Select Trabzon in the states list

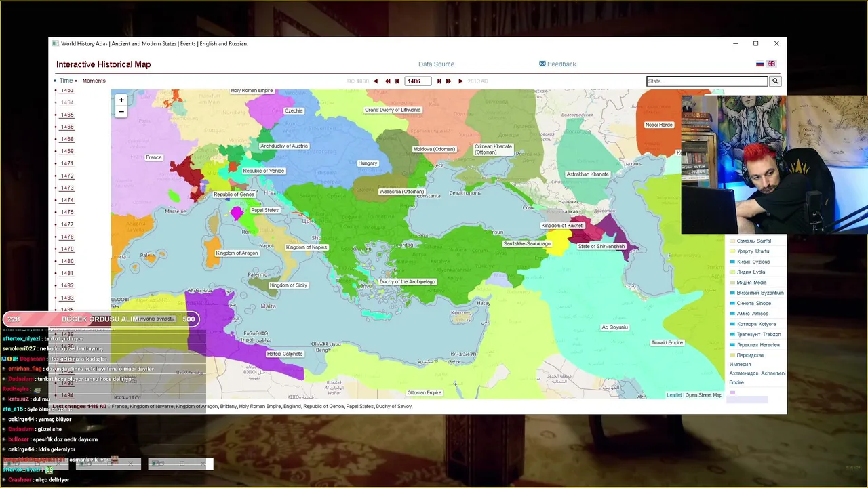759,334
